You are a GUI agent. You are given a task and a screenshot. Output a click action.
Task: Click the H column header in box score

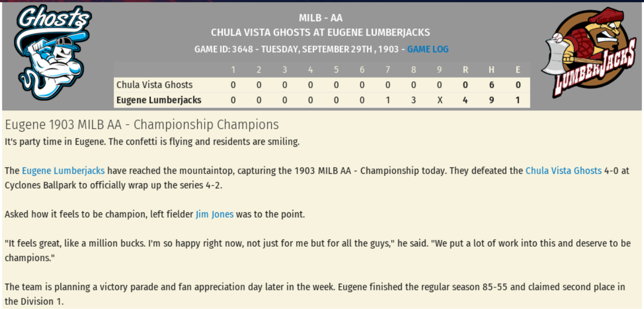coord(492,70)
